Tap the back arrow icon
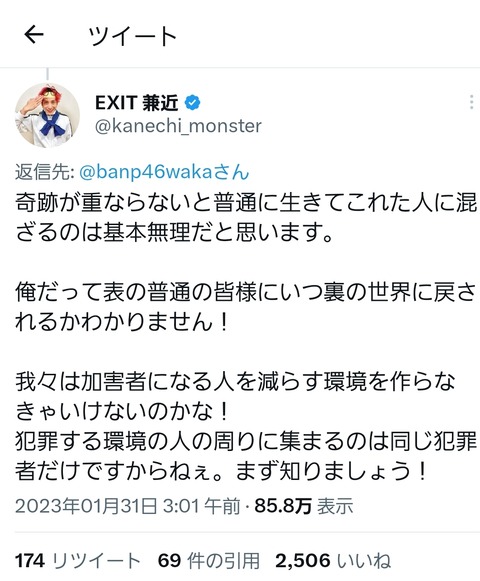The image size is (480, 581). point(34,35)
